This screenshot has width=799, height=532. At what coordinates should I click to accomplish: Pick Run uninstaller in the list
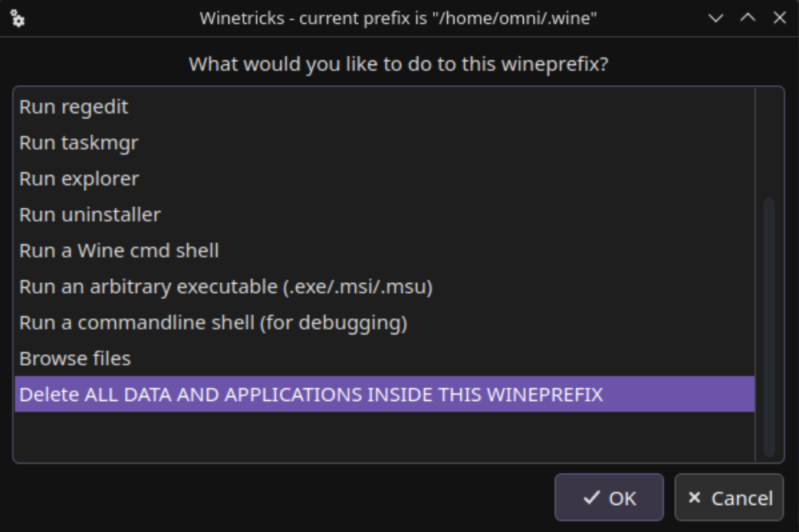pos(385,215)
